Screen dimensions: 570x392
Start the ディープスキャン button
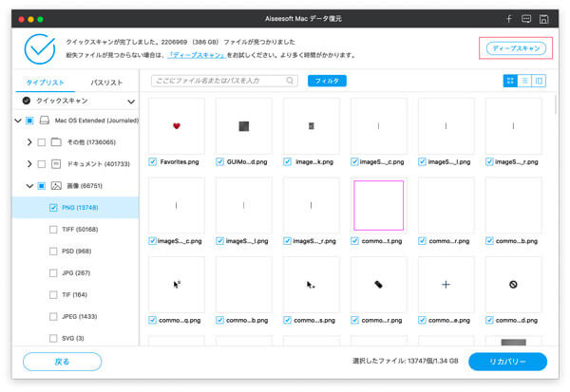point(516,47)
